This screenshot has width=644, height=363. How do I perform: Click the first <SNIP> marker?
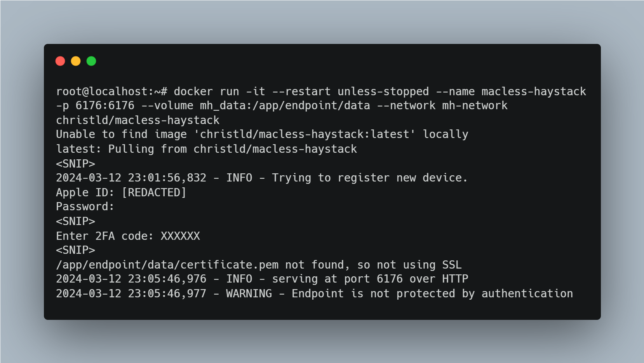75,164
